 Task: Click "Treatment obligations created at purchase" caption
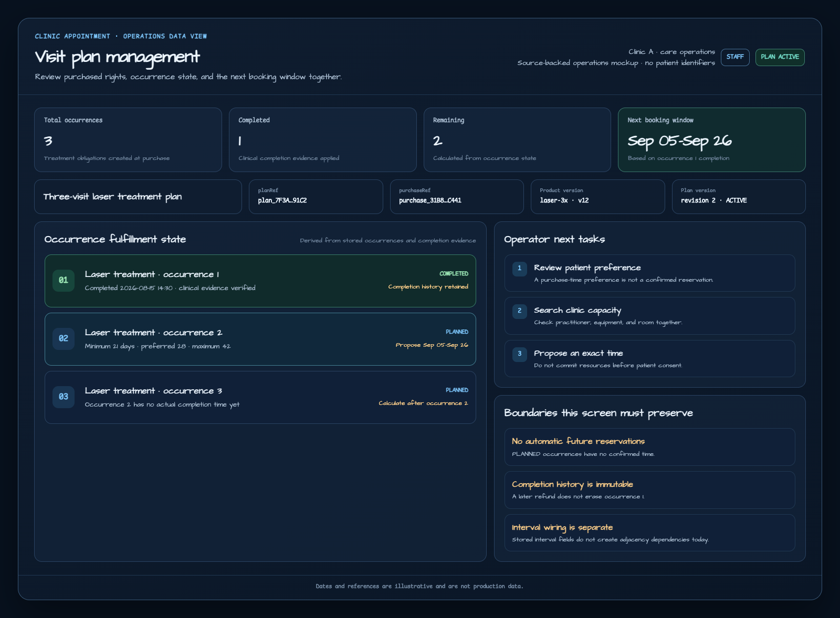[x=107, y=158]
